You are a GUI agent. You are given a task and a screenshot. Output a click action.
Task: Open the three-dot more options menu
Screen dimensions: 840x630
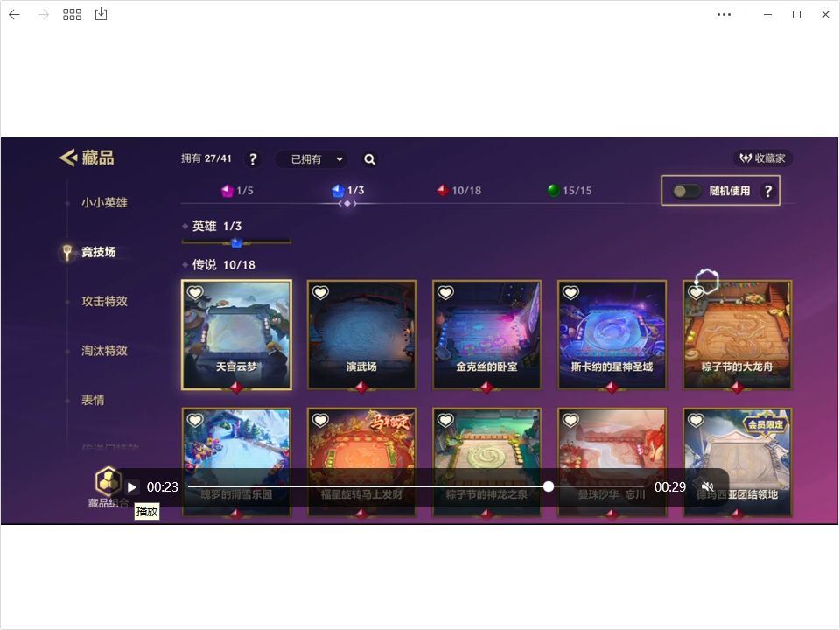click(724, 15)
